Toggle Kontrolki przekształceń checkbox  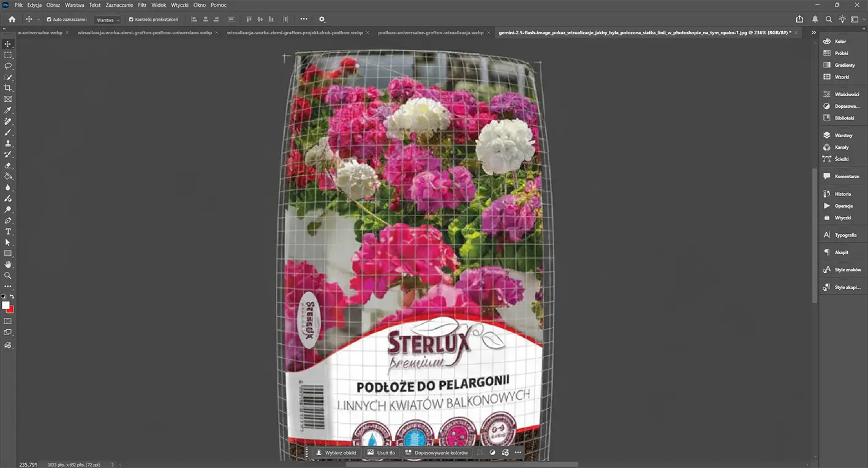point(131,20)
